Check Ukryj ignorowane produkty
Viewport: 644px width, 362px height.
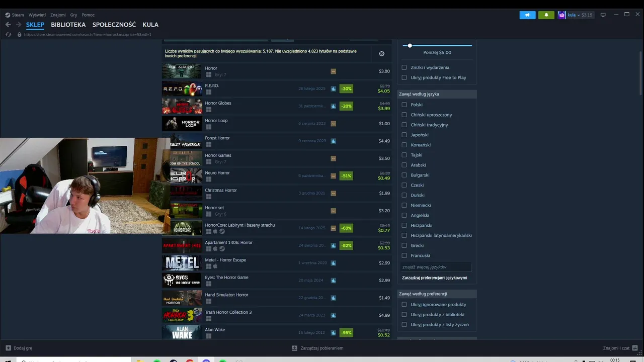404,304
